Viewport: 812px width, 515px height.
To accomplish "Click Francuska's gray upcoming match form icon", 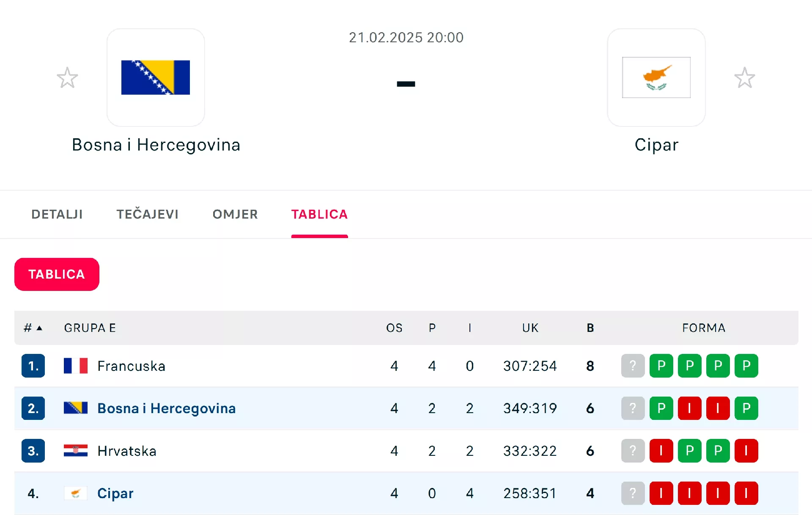I will coord(633,366).
